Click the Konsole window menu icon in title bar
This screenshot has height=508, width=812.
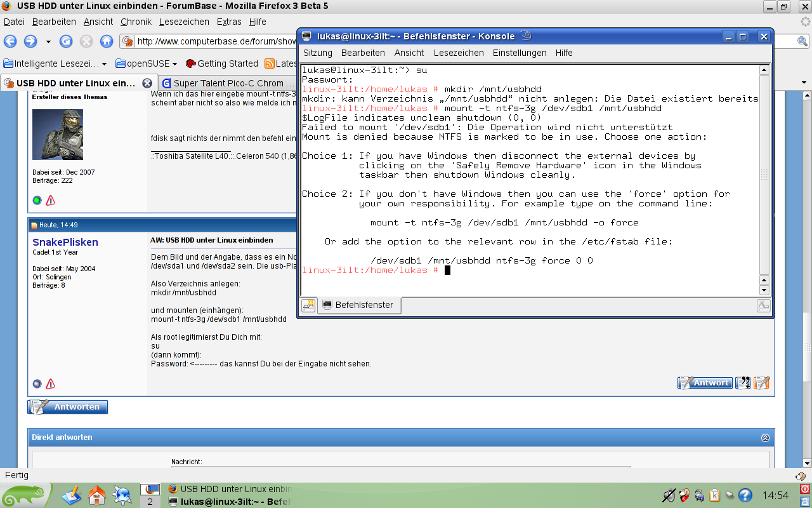tap(306, 36)
